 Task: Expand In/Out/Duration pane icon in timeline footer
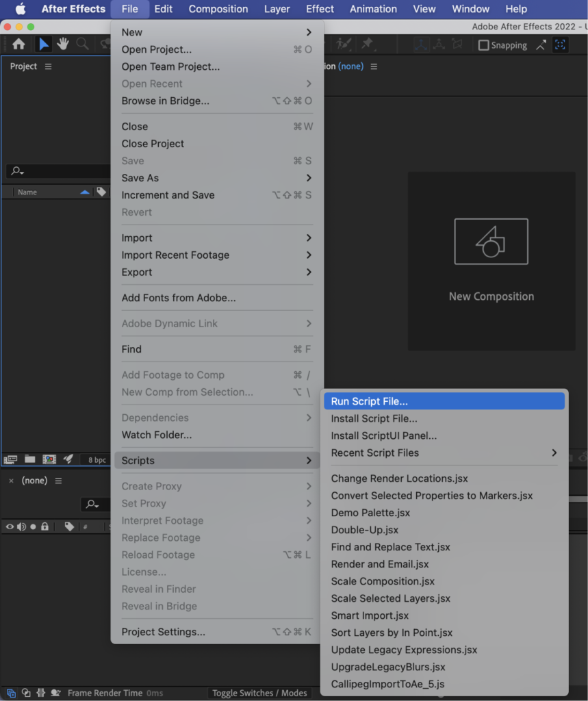(x=40, y=693)
